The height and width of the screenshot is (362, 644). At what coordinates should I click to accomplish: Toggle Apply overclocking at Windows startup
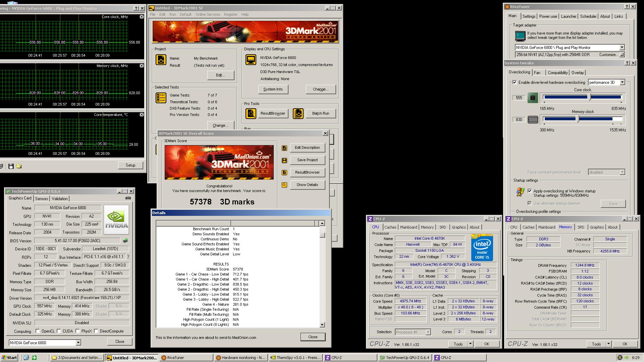point(530,191)
